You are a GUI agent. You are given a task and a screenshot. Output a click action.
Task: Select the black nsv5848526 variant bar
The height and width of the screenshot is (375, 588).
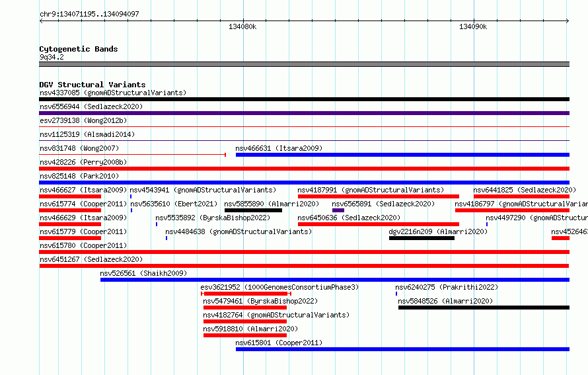[x=484, y=308]
